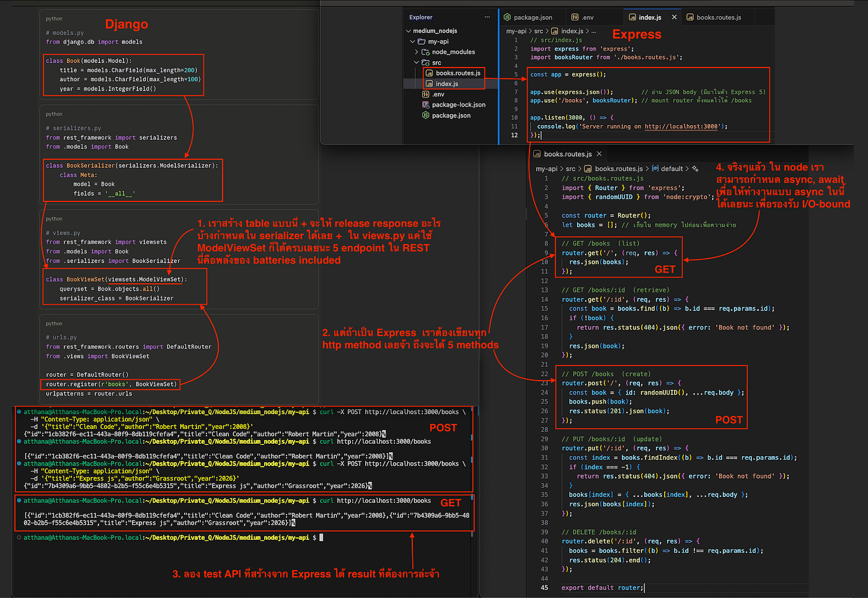This screenshot has height=598, width=868.
Task: Click JS icon of books.routes.js in Explorer tree
Action: pos(429,73)
